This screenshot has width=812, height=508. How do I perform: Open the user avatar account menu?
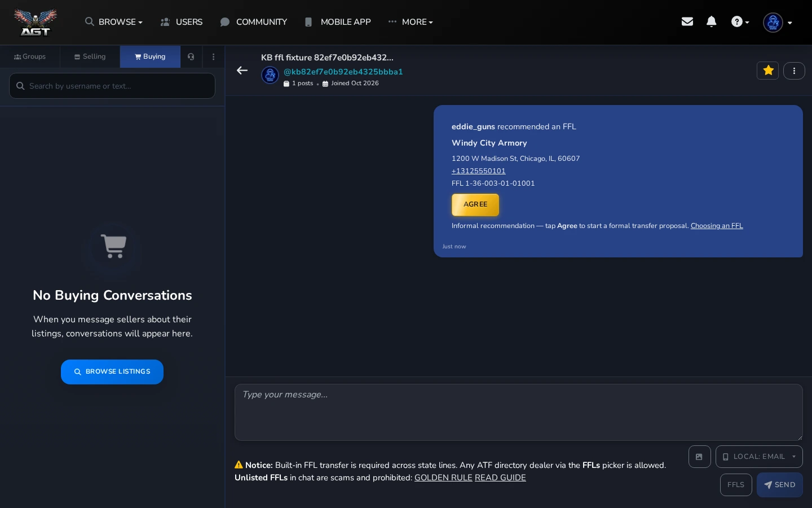778,23
